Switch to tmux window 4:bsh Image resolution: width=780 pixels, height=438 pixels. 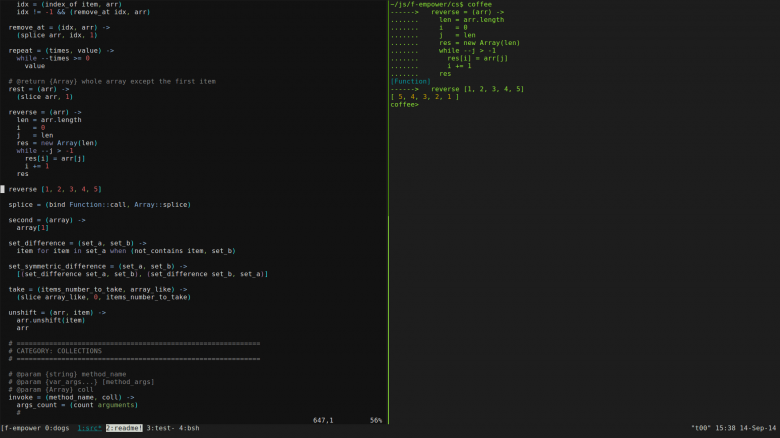[189, 428]
